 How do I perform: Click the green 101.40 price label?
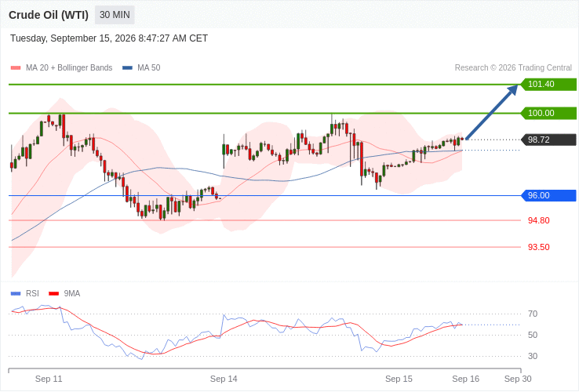[x=548, y=84]
